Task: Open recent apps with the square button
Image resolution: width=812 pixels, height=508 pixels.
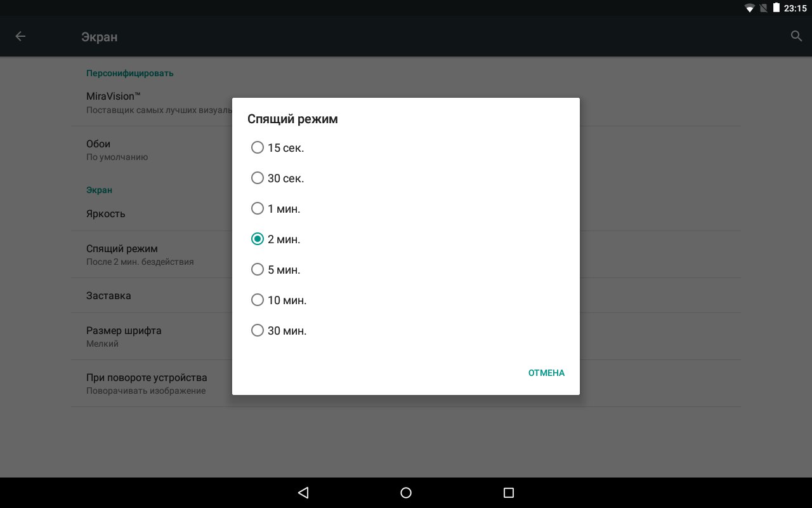Action: point(507,493)
